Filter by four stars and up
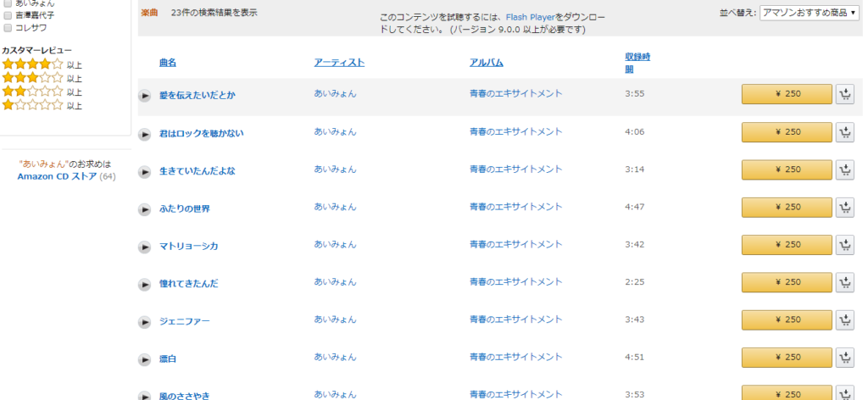 coord(42,64)
